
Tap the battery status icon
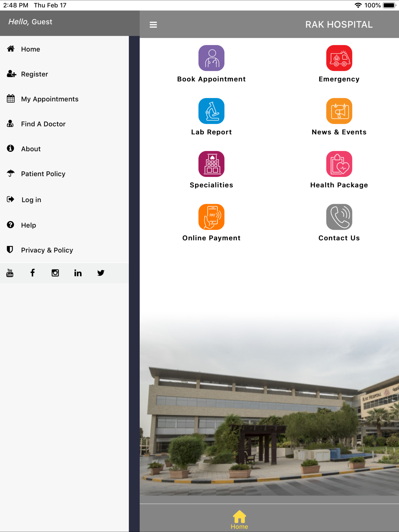pyautogui.click(x=389, y=5)
